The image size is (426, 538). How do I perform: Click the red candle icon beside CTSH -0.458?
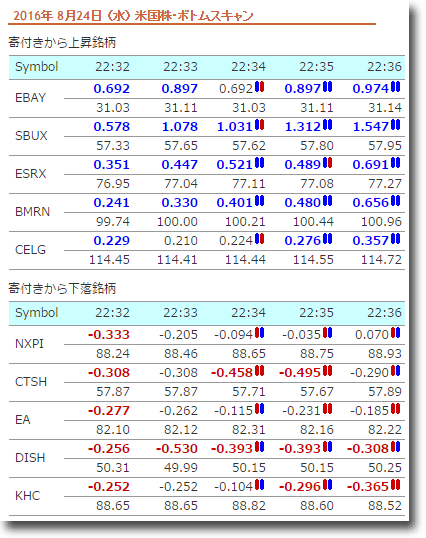coord(259,371)
